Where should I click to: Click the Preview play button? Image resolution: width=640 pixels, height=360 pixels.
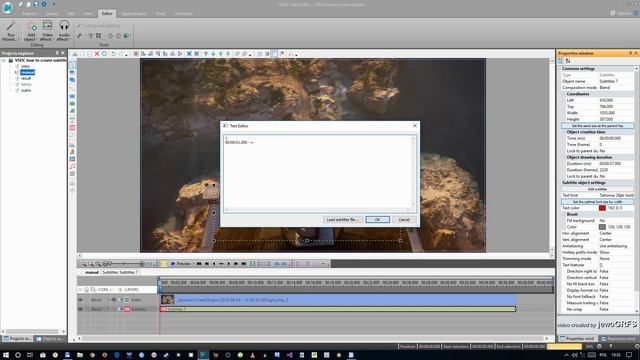tap(180, 264)
